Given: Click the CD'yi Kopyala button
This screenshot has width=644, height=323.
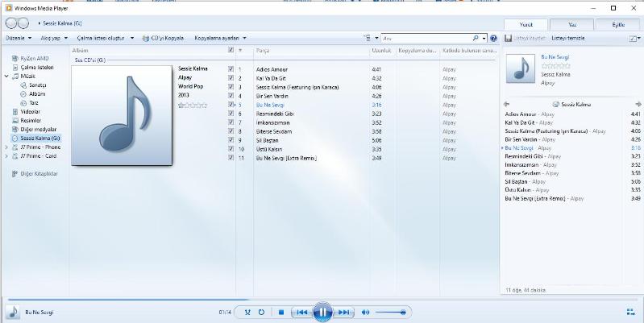Looking at the screenshot, I should pyautogui.click(x=165, y=38).
